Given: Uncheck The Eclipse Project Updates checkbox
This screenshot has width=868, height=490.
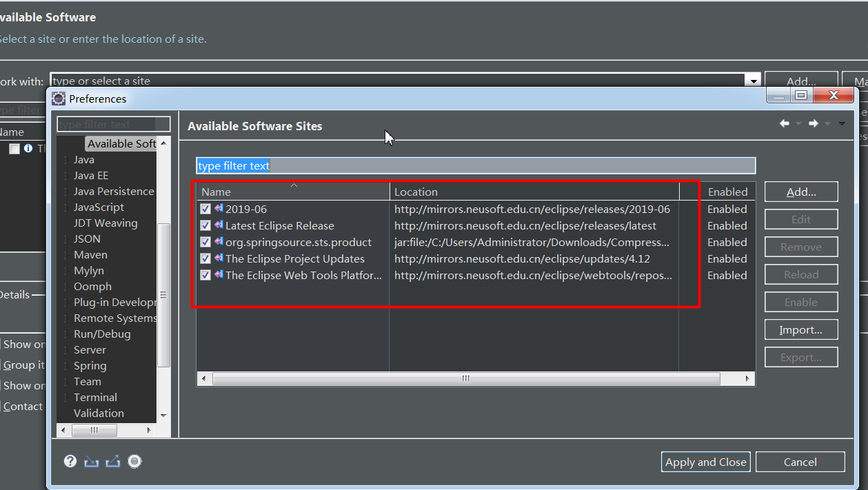Looking at the screenshot, I should coord(205,258).
